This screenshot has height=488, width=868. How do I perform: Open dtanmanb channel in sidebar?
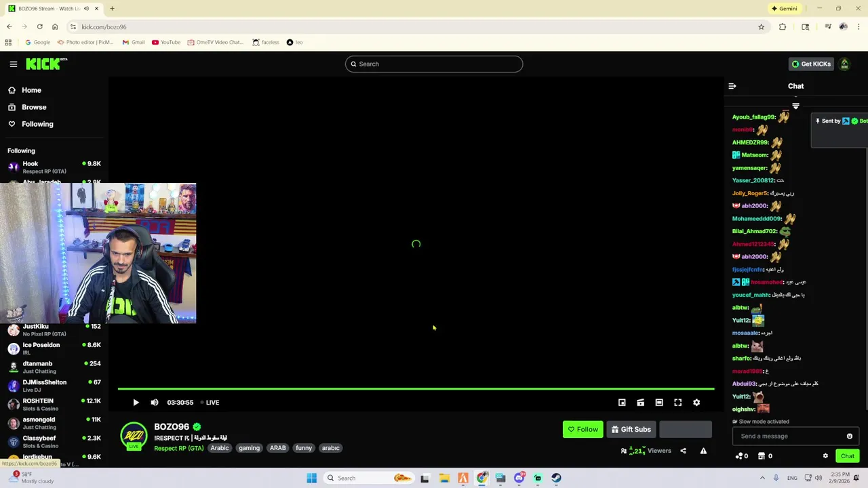(x=54, y=367)
